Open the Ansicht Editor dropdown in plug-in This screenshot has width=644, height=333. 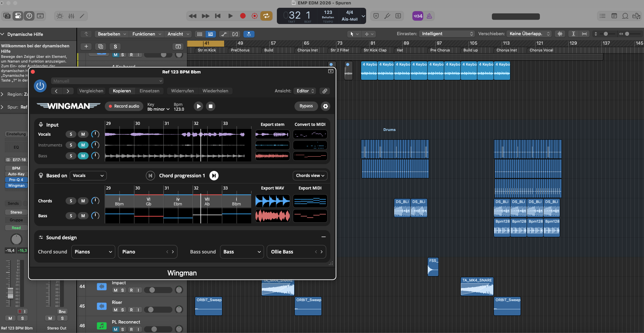305,91
